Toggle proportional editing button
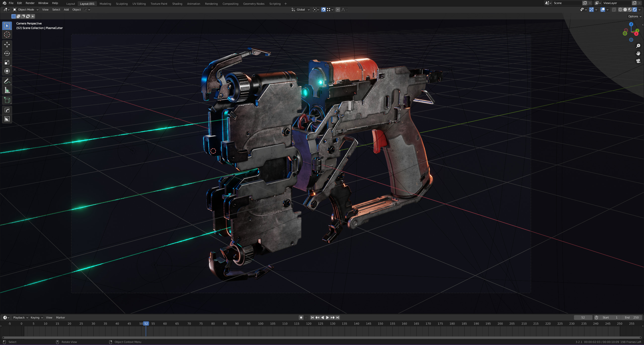The height and width of the screenshot is (345, 644). pos(338,10)
